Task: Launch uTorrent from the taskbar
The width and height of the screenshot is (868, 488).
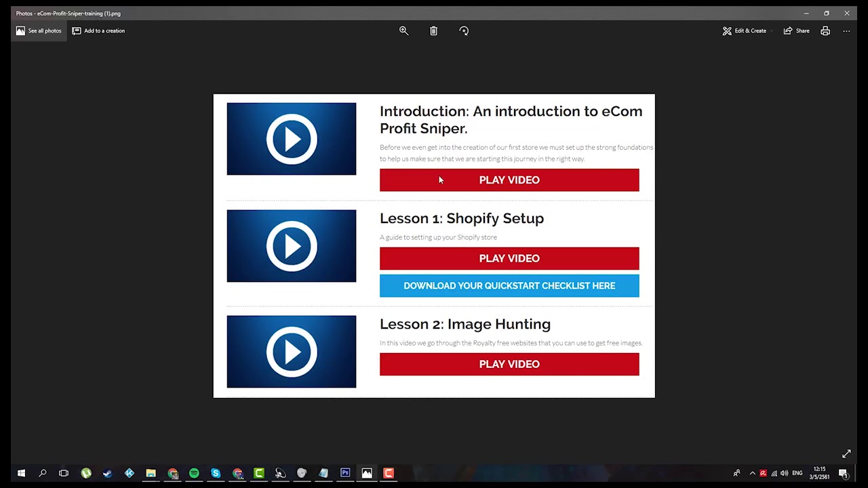Action: (86, 473)
